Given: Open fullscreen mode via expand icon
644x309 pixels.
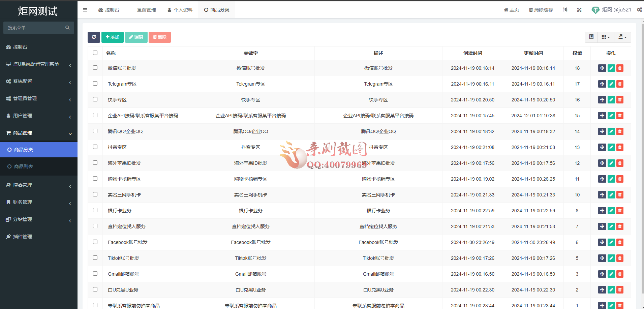Looking at the screenshot, I should pyautogui.click(x=579, y=10).
